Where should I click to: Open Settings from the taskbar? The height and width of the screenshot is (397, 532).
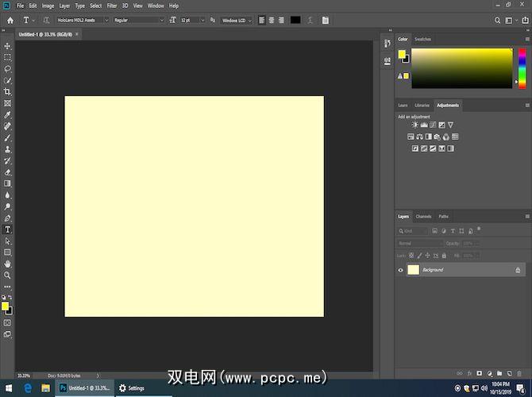[x=132, y=388]
